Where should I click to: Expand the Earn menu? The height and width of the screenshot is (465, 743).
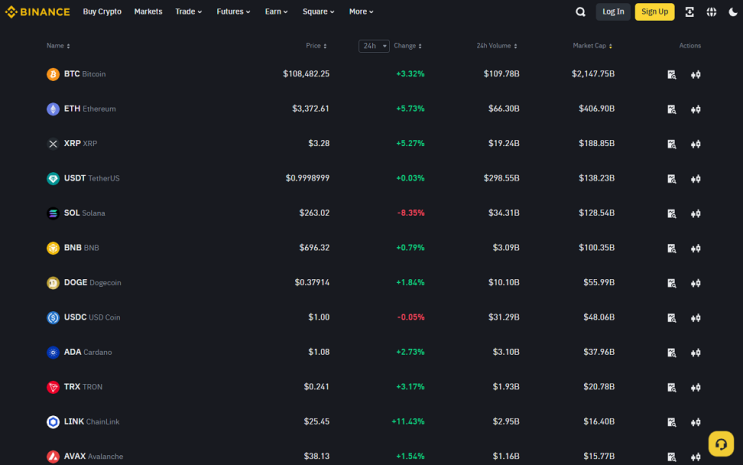tap(276, 11)
